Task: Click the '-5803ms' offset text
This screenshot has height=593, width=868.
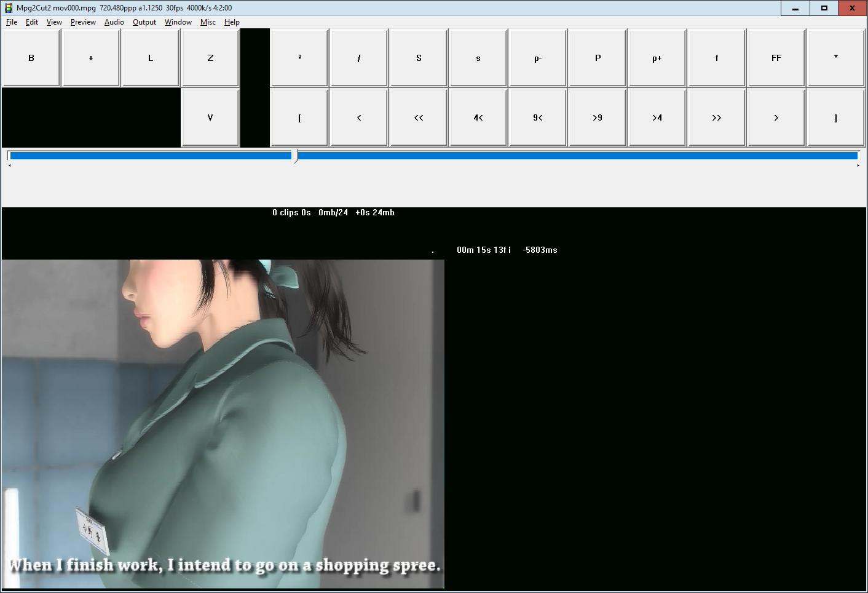Action: click(540, 250)
